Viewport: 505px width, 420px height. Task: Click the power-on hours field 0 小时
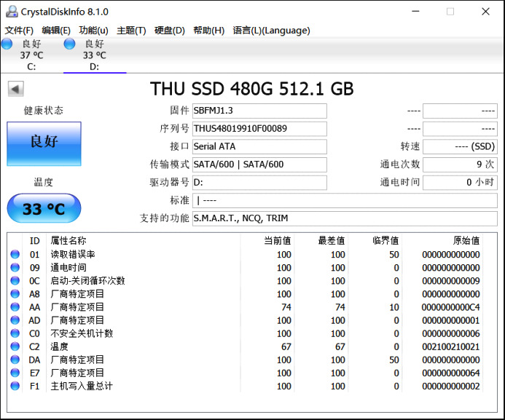coord(461,183)
